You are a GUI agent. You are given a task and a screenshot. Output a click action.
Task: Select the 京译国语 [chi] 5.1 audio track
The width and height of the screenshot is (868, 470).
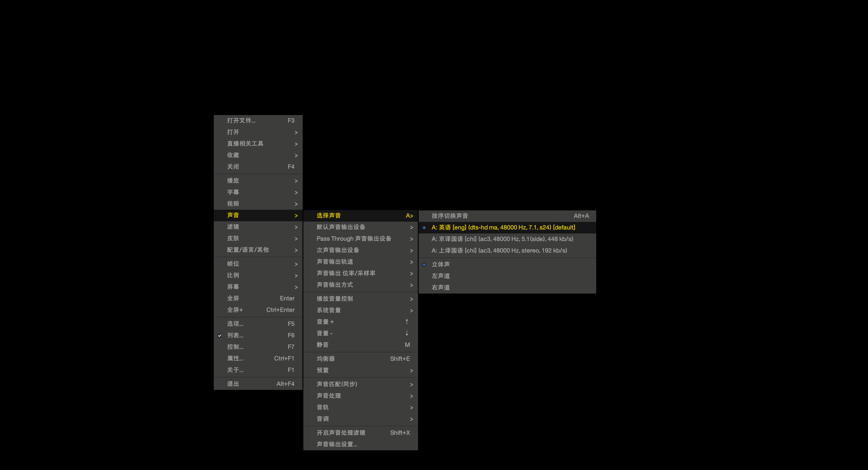pos(502,239)
